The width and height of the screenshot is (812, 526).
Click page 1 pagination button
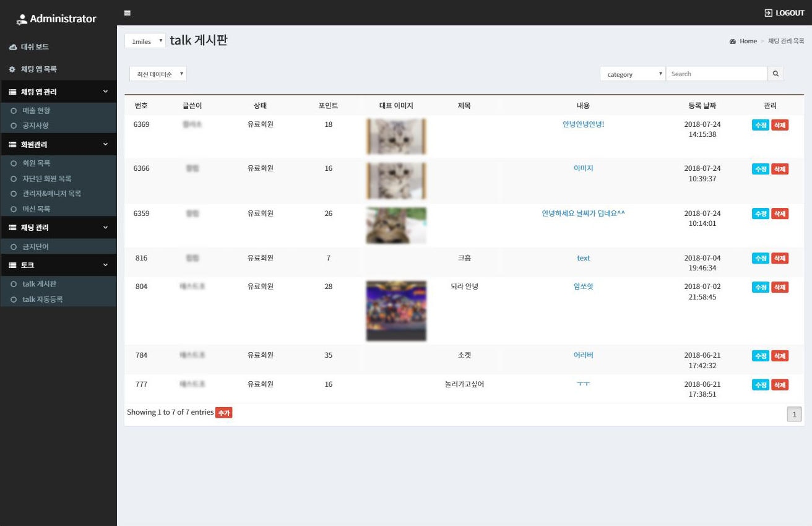click(x=795, y=414)
